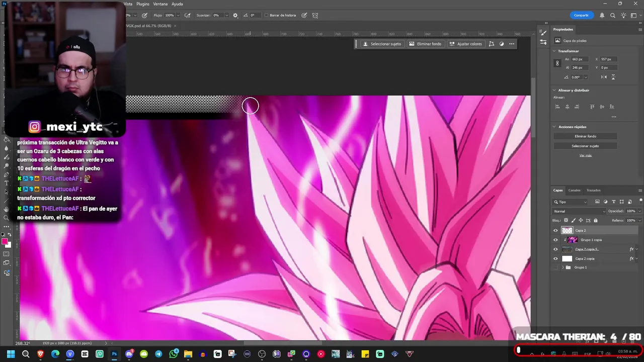Hide the Grupo 1 copia layer
644x362 pixels.
(x=555, y=240)
